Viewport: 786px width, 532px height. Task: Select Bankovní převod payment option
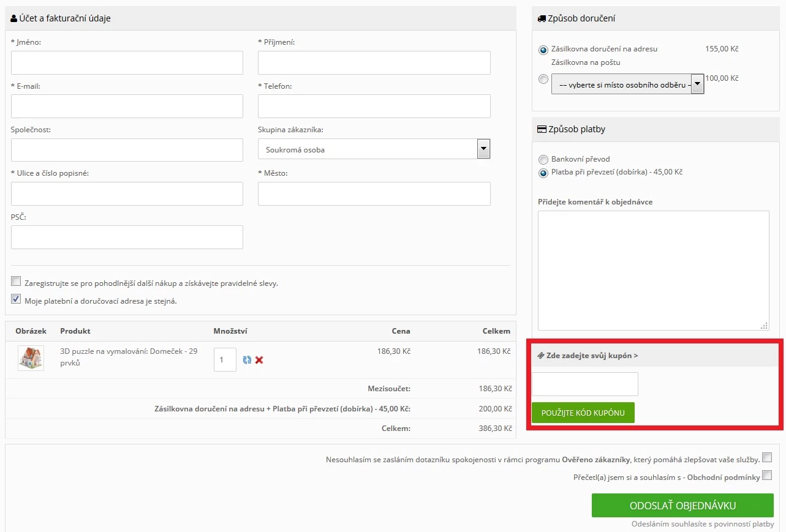[543, 159]
